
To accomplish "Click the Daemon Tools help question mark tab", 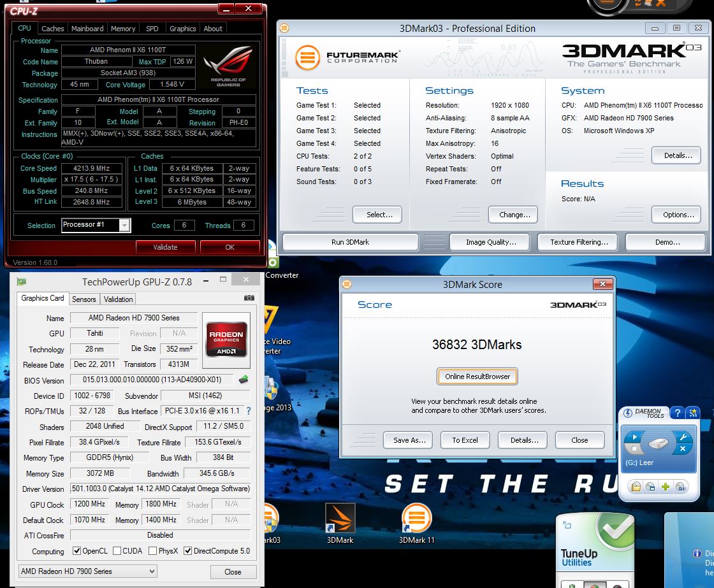I will click(x=677, y=413).
